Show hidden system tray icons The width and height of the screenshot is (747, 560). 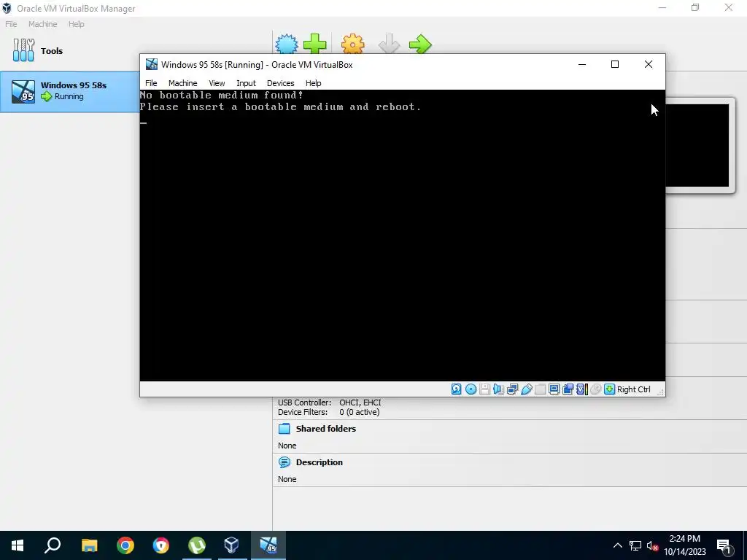pyautogui.click(x=617, y=545)
